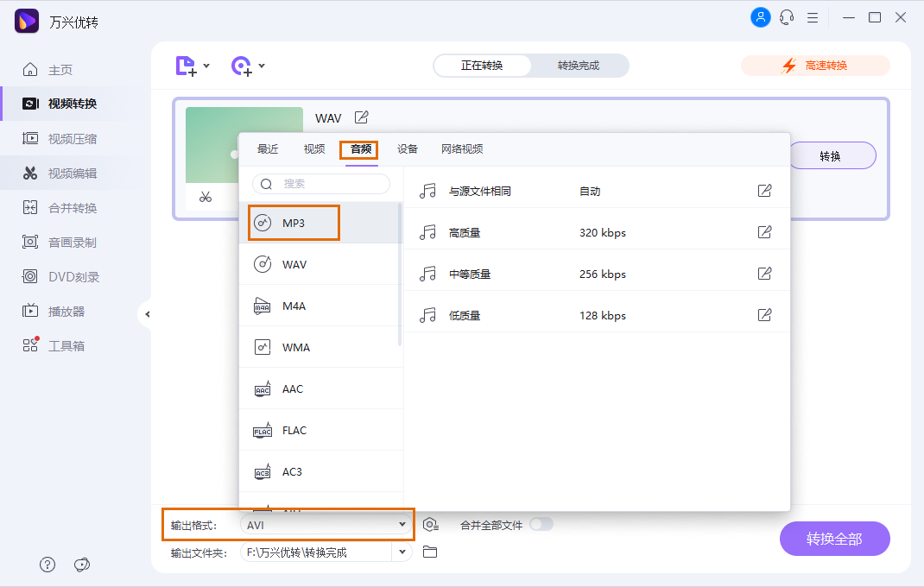Click the 转换全部 button

coord(834,539)
